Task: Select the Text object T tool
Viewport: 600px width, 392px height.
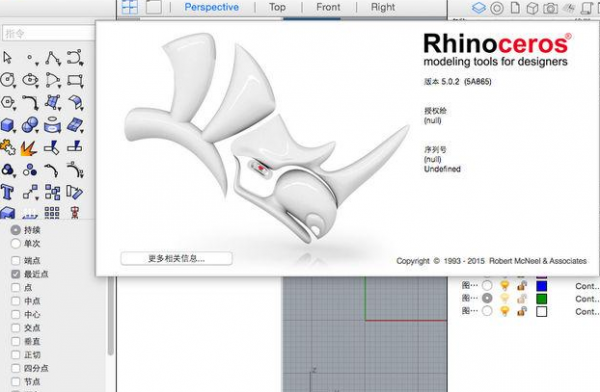Action: tap(7, 192)
